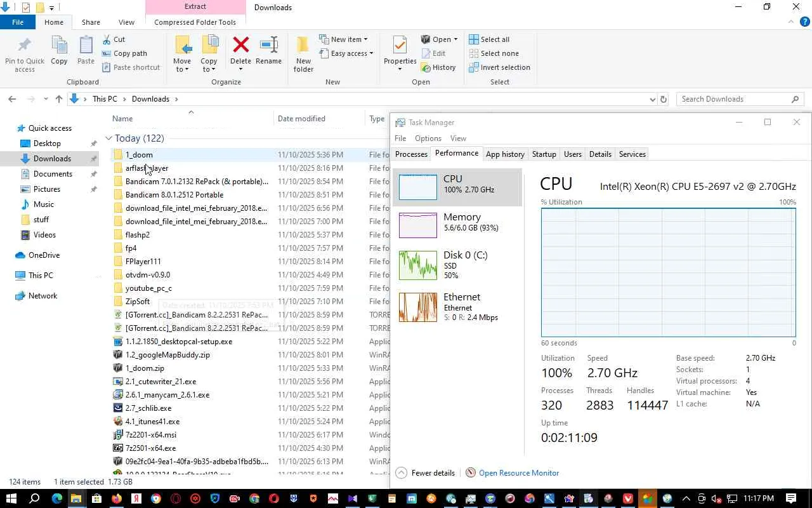Delete the selected item with red X
The image size is (812, 508).
pos(240,51)
